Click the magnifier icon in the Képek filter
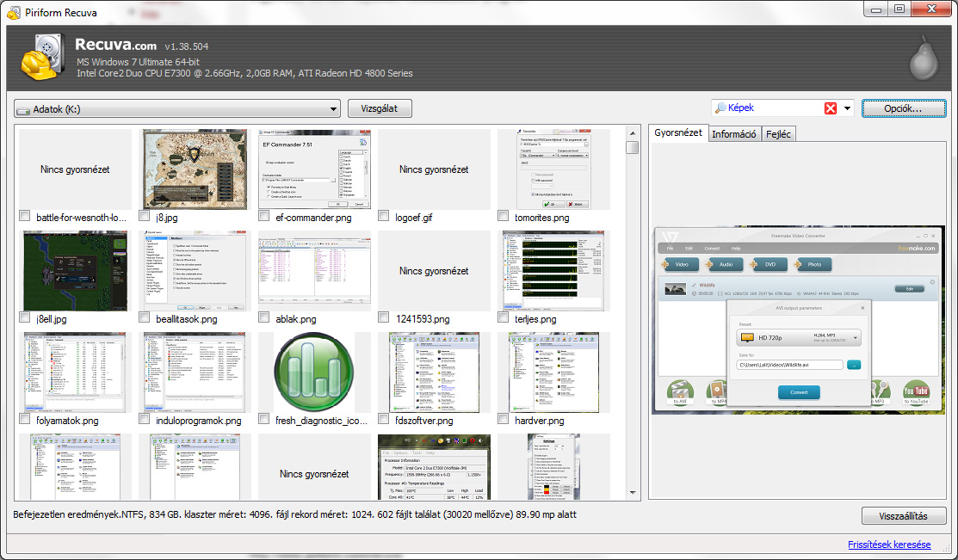 [720, 108]
